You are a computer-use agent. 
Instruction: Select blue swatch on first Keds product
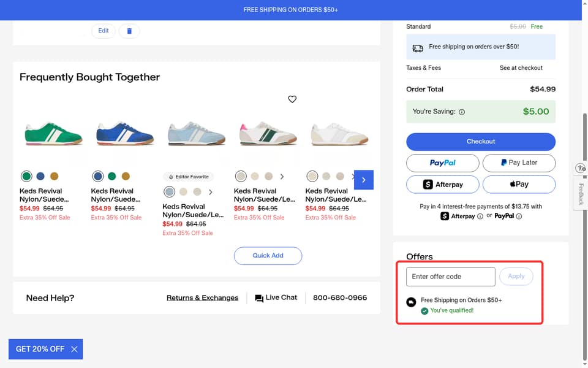point(40,176)
